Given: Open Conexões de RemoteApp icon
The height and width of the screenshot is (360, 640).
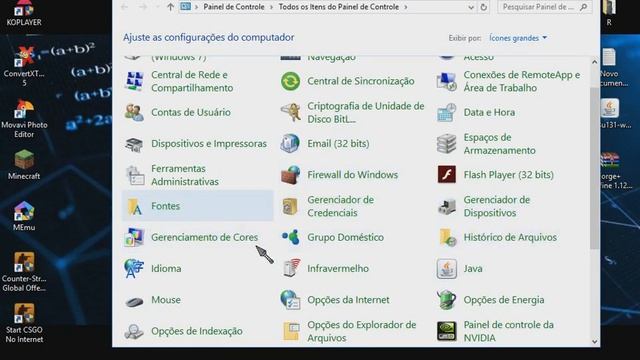Looking at the screenshot, I should tap(447, 81).
